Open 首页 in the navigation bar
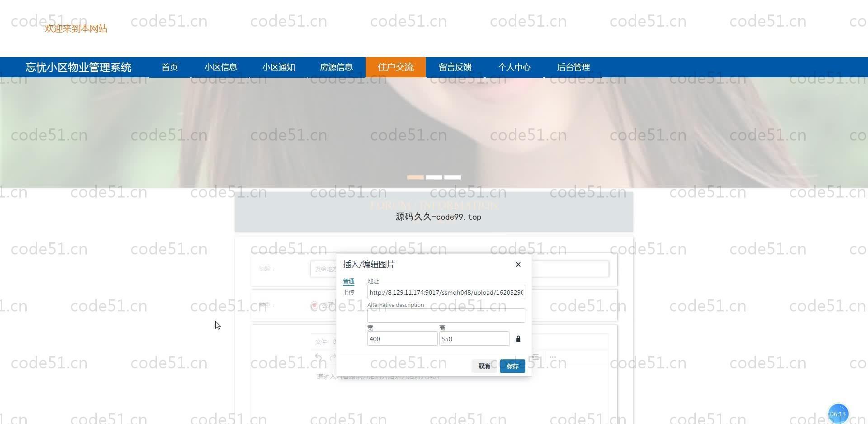This screenshot has height=424, width=868. tap(170, 67)
